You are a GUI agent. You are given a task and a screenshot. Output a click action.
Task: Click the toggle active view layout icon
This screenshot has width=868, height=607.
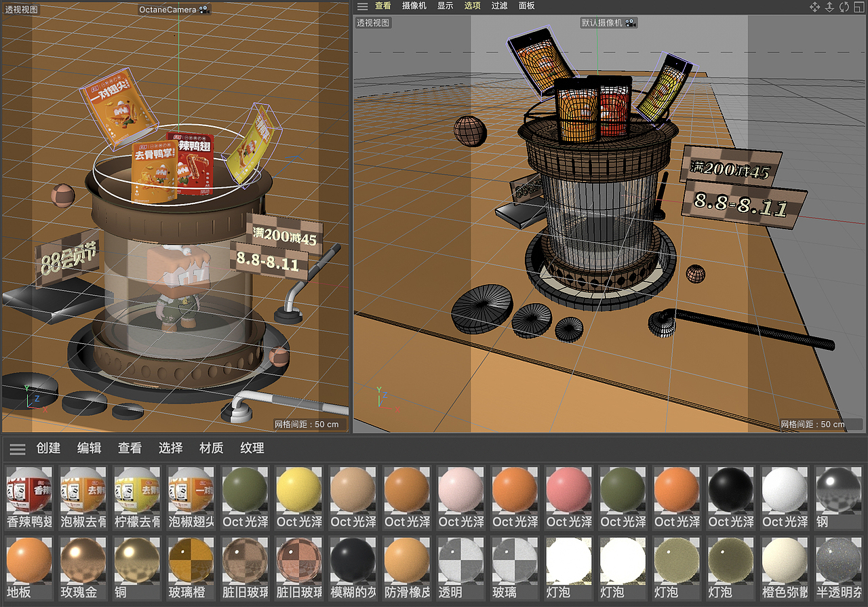859,7
